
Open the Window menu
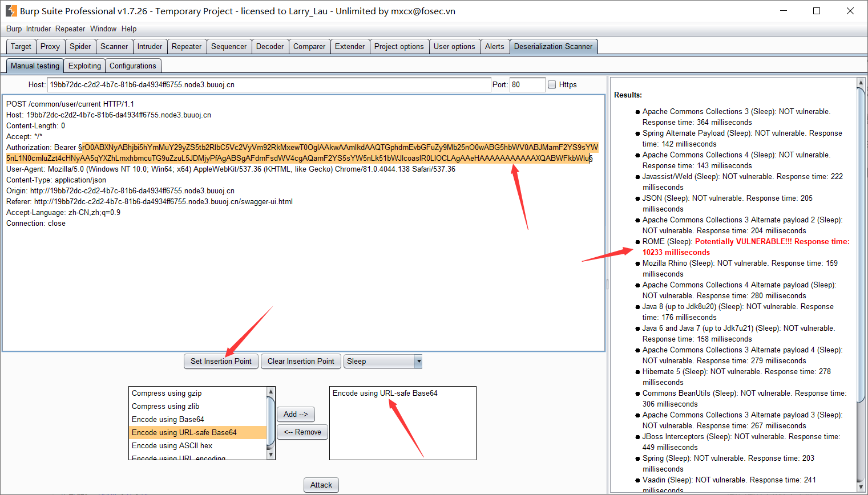(x=103, y=29)
